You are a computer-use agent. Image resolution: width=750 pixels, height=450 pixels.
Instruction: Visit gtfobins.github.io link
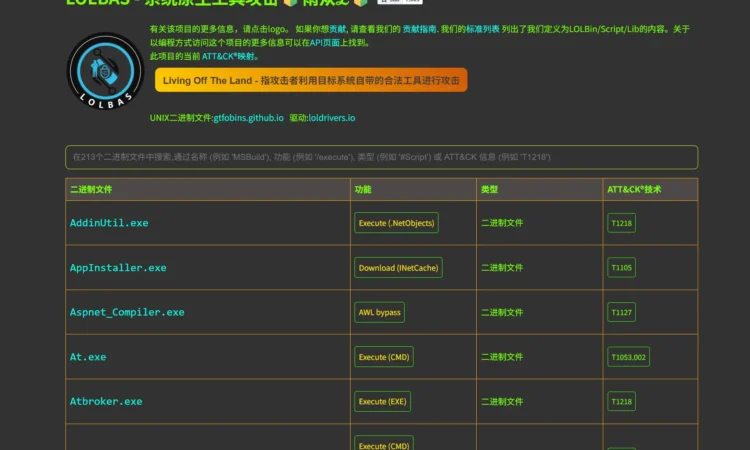248,118
